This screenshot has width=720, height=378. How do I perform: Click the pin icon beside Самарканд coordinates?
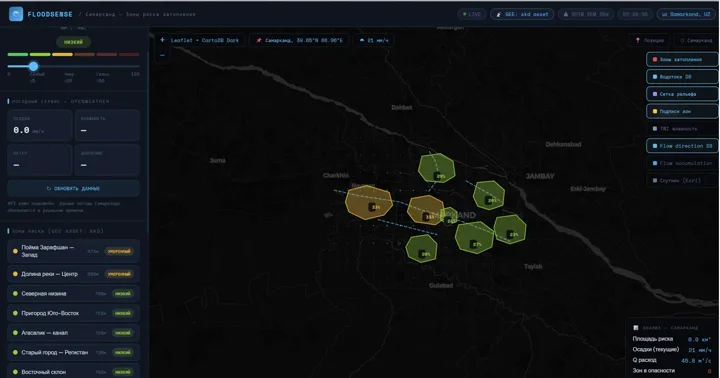pos(259,40)
